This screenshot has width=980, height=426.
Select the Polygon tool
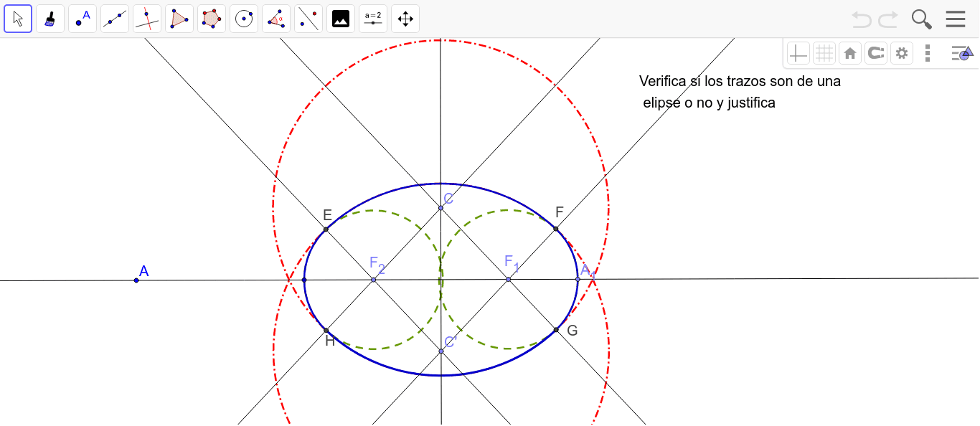coord(179,19)
